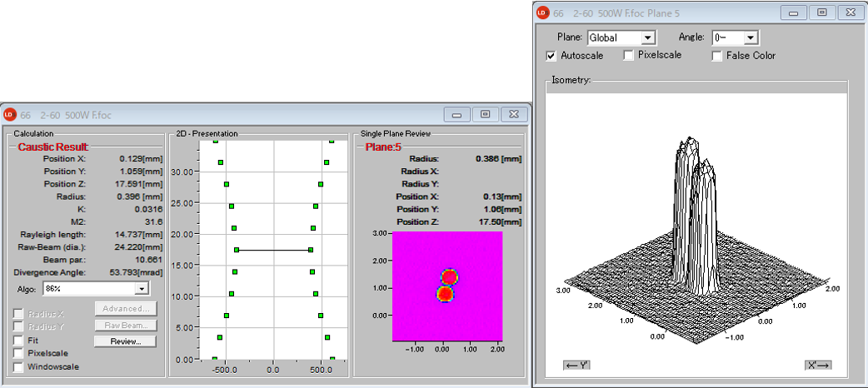868x388 pixels.
Task: Click the X' arrow button under the isometry plot
Action: coord(818,365)
